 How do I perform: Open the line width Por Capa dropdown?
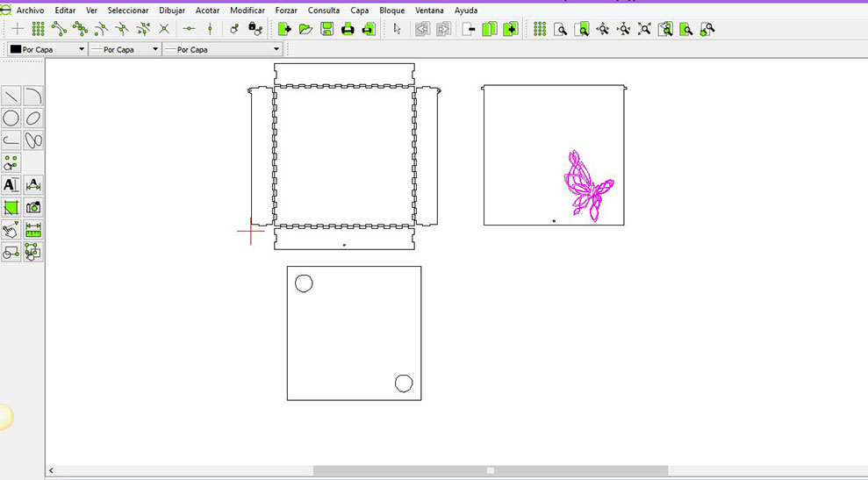tap(126, 49)
